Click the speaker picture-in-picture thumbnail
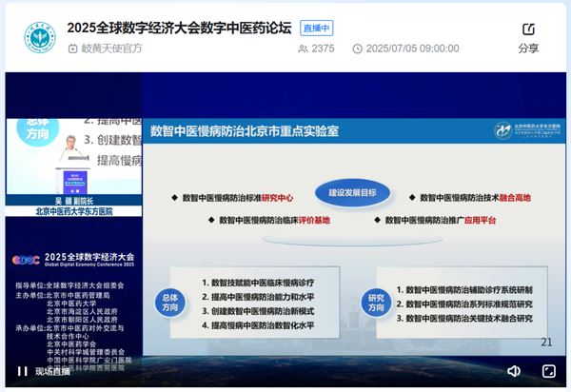Image resolution: width=571 pixels, height=392 pixels. tap(74, 156)
